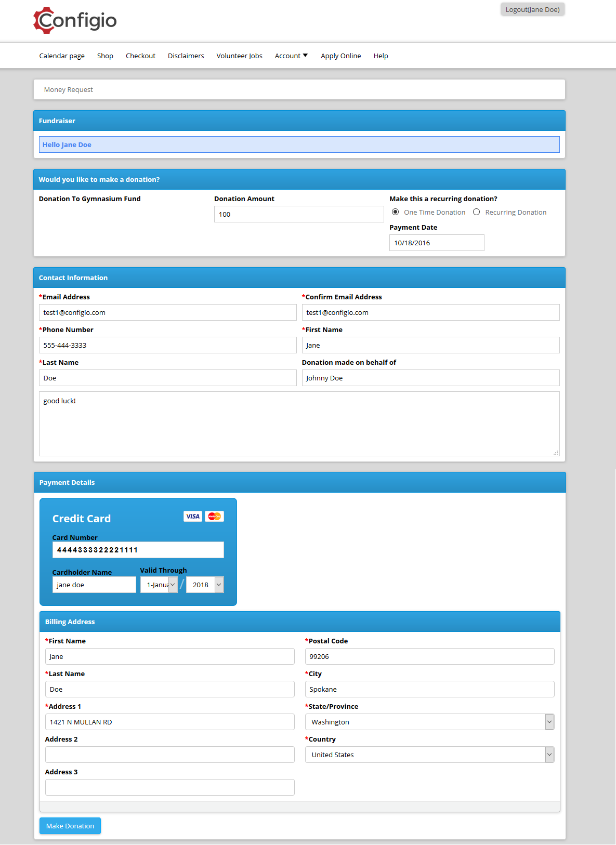This screenshot has height=845, width=616.
Task: Click the Payment Details header
Action: (x=300, y=482)
